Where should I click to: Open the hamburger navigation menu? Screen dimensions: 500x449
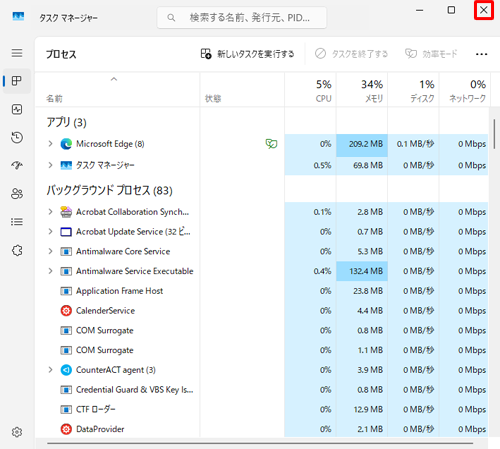(17, 53)
